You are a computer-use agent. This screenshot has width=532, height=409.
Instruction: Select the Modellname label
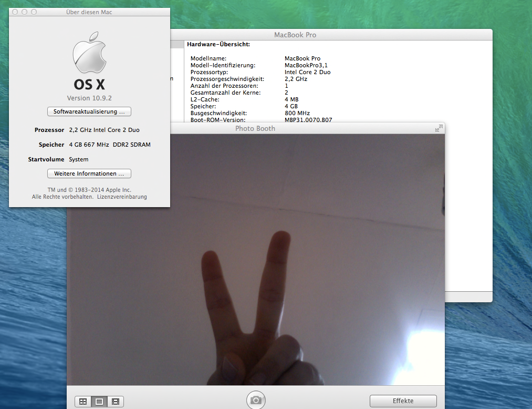point(208,58)
